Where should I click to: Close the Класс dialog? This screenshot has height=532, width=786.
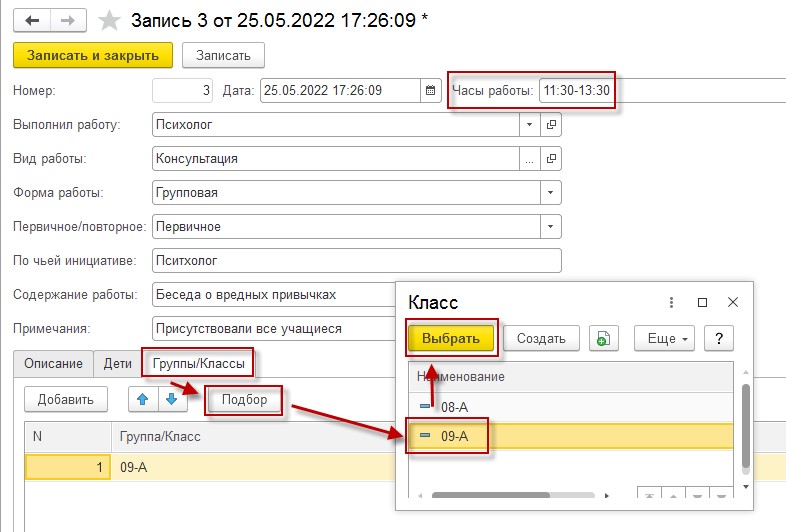[x=733, y=302]
